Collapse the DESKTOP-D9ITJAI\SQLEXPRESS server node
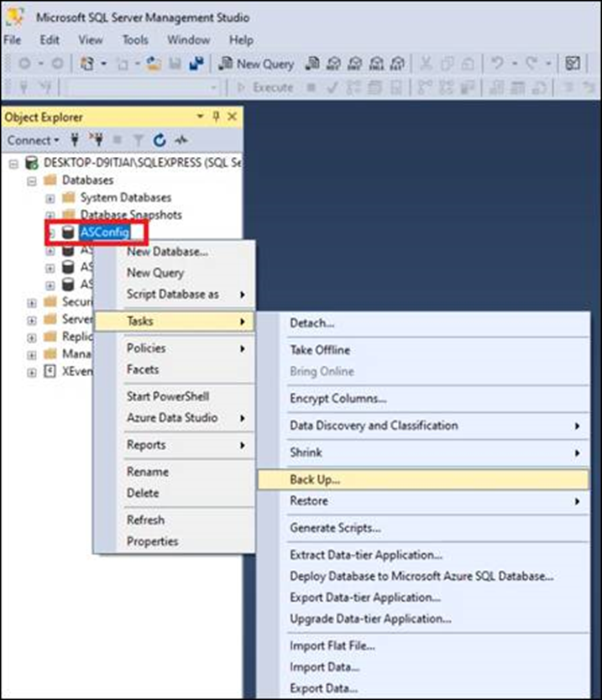This screenshot has height=700, width=602. (x=13, y=164)
